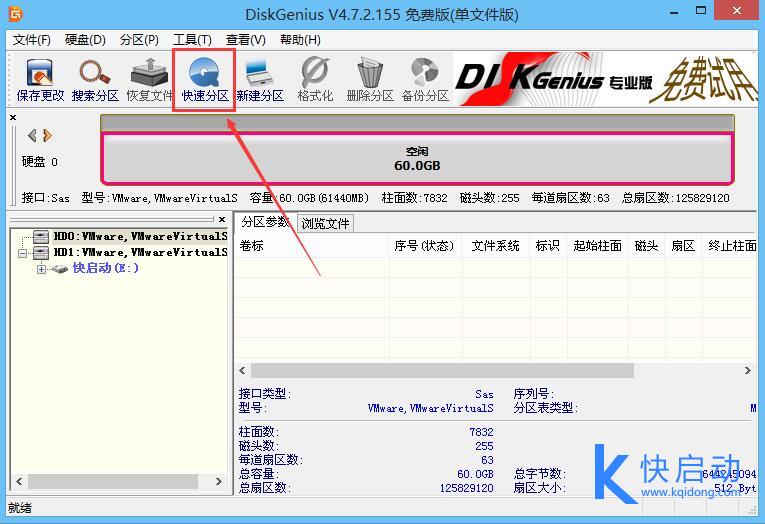The width and height of the screenshot is (765, 524).
Task: Select the 格式化 (Format) toolbar icon
Action: click(315, 80)
